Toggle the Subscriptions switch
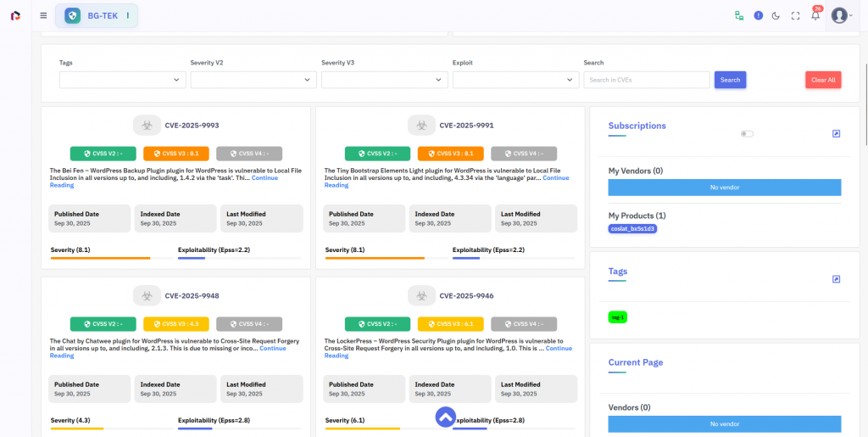 (x=747, y=133)
